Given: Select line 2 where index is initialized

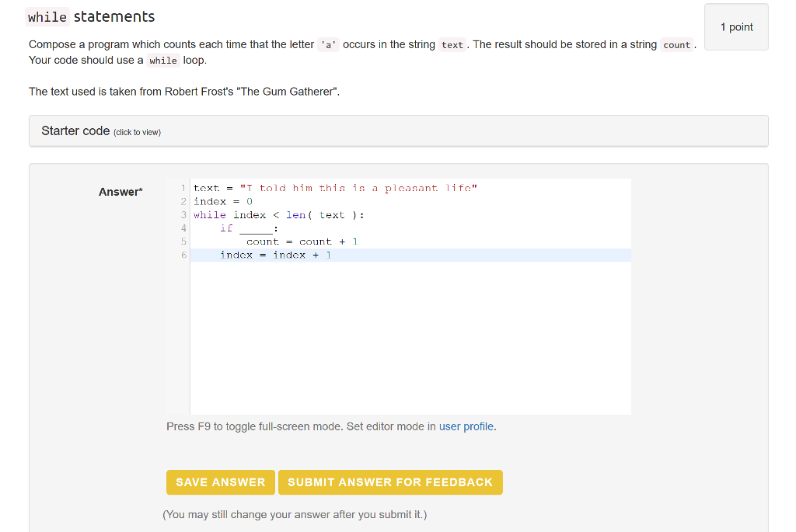Looking at the screenshot, I should pyautogui.click(x=223, y=201).
